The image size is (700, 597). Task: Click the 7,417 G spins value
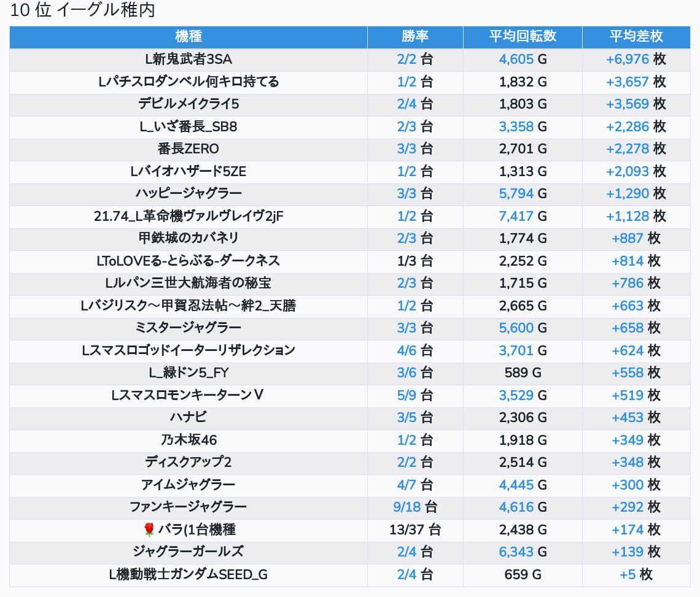click(x=516, y=216)
